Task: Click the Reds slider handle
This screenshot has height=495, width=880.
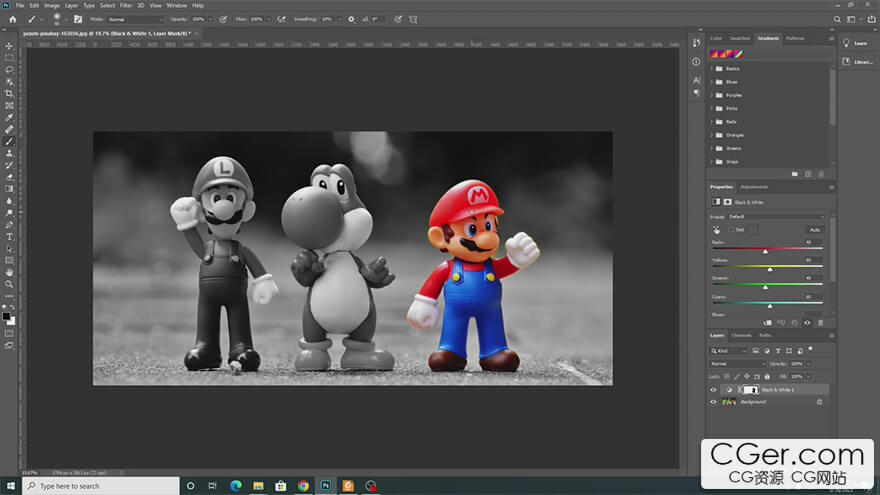Action: (766, 251)
